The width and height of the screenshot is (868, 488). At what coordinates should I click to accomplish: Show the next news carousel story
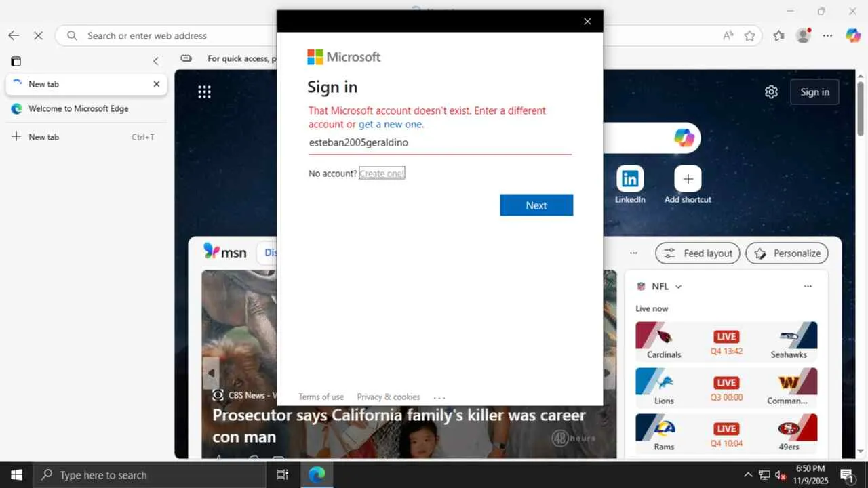tap(608, 373)
